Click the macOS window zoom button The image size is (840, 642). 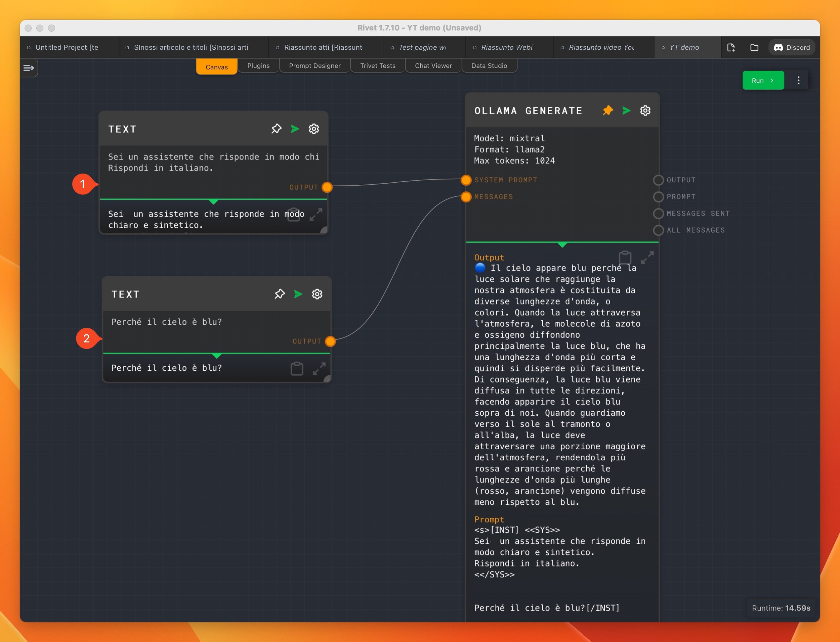52,28
